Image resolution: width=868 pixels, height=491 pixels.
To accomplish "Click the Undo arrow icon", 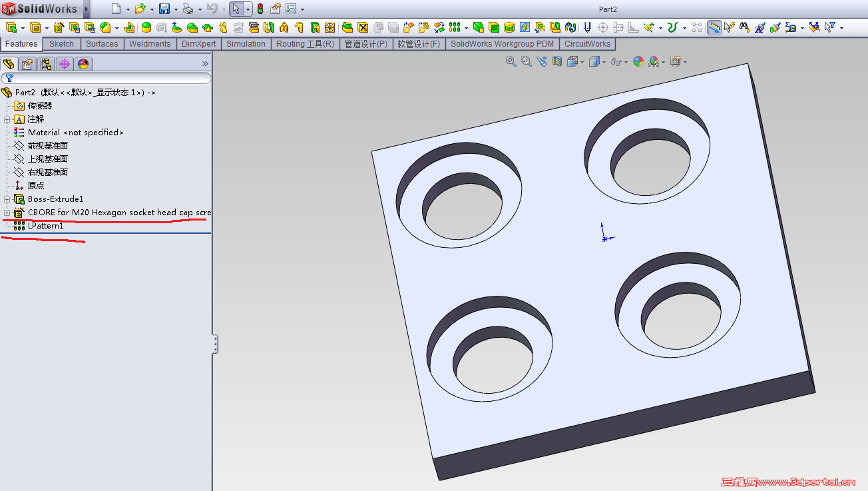I will click(212, 9).
